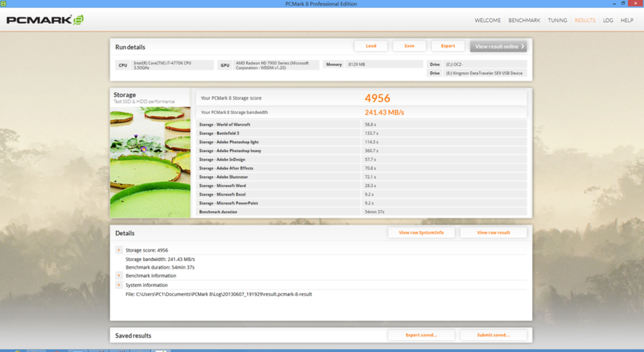Click the PCMark 8 logo

(x=45, y=20)
